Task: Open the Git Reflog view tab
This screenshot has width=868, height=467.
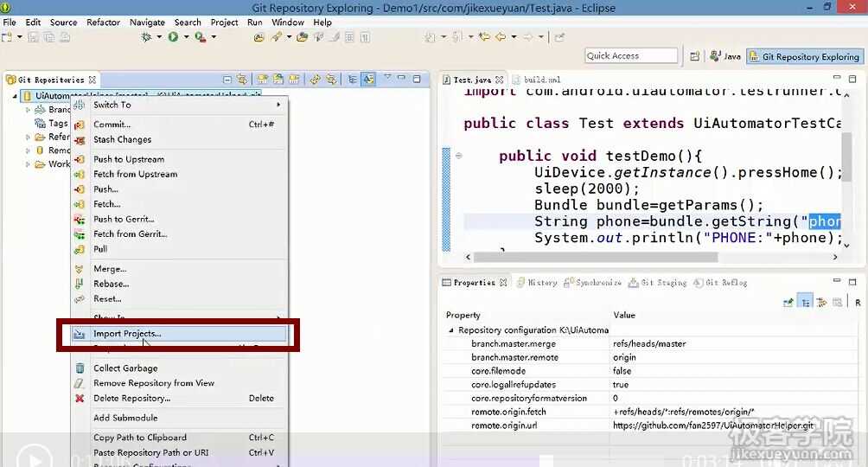Action: 721,283
